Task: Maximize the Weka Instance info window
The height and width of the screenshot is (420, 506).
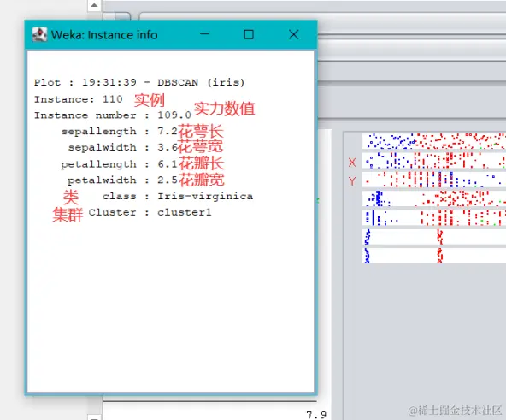Action: (249, 34)
